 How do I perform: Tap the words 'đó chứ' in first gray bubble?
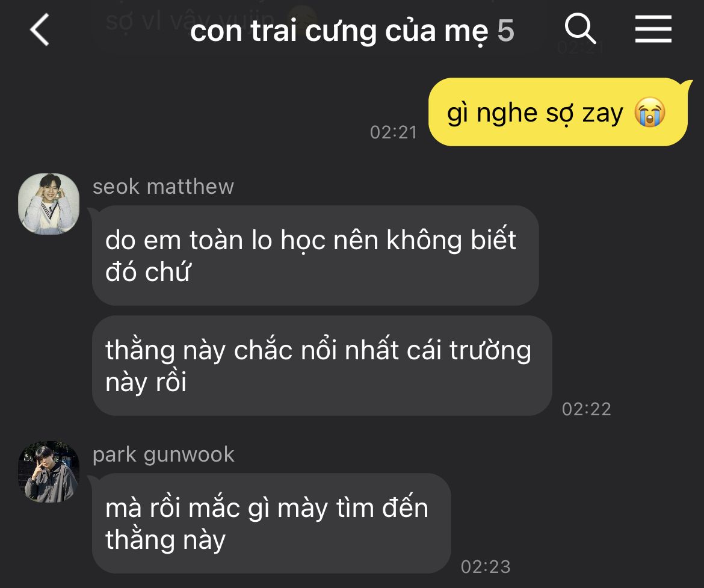point(147,272)
